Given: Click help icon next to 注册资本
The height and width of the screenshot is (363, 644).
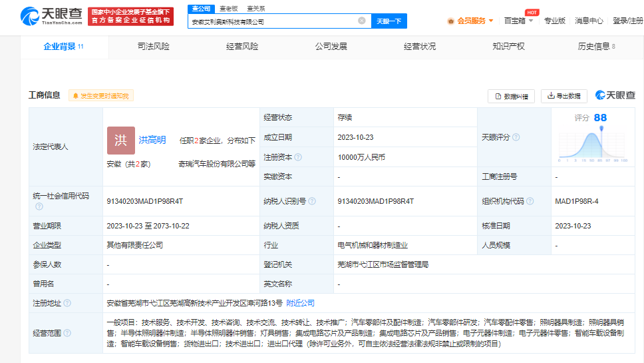Looking at the screenshot, I should [298, 157].
